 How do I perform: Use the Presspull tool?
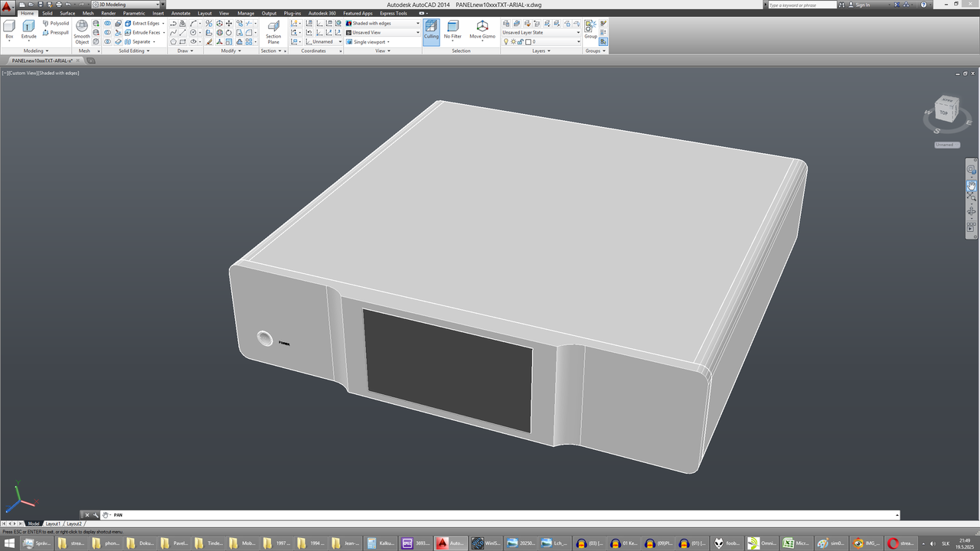point(56,33)
